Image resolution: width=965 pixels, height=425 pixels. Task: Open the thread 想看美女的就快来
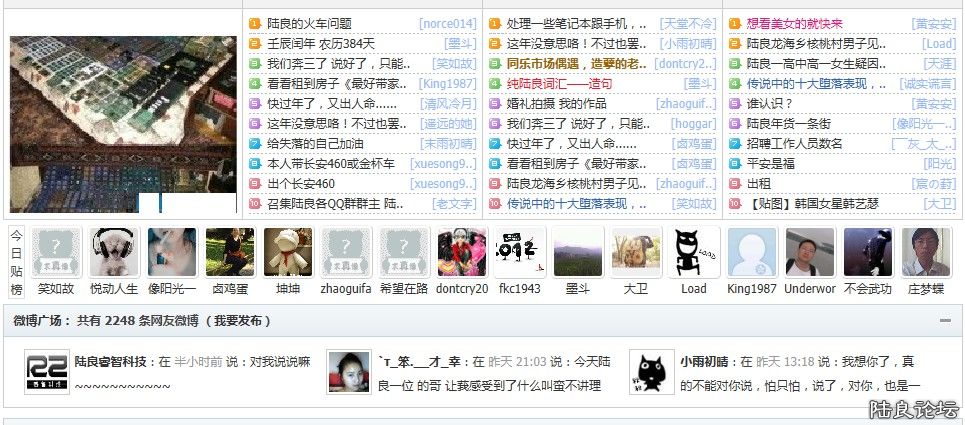pyautogui.click(x=794, y=23)
